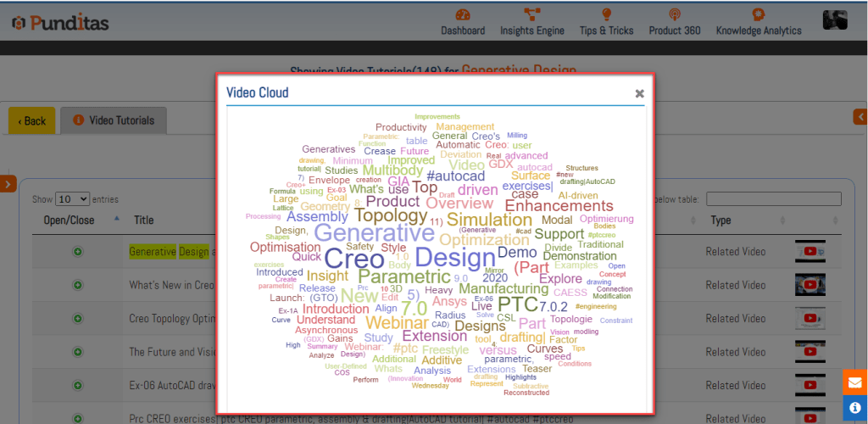This screenshot has height=424, width=868.
Task: Click the Back button
Action: coord(32,120)
